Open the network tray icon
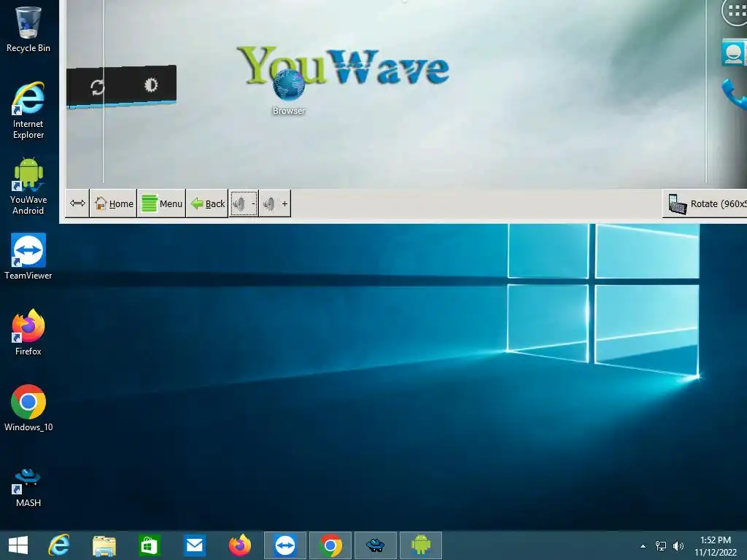The height and width of the screenshot is (560, 747). (x=661, y=546)
